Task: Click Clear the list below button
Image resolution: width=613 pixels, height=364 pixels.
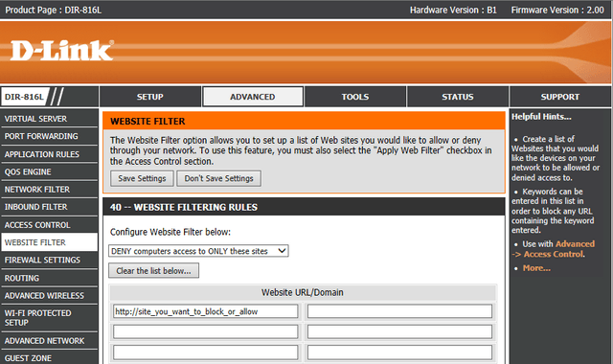Action: tap(153, 270)
